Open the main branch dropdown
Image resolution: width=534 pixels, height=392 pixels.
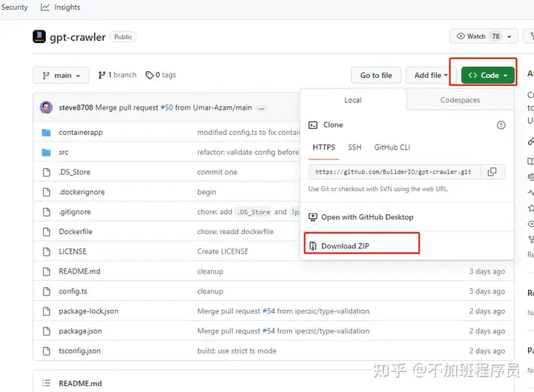[61, 75]
